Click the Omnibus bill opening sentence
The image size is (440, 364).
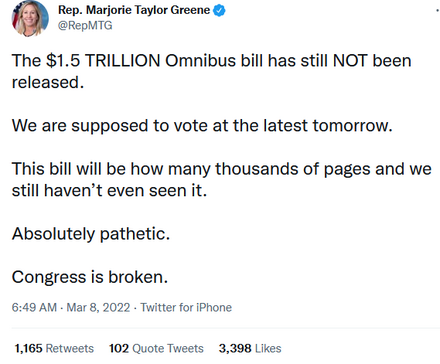pyautogui.click(x=212, y=71)
